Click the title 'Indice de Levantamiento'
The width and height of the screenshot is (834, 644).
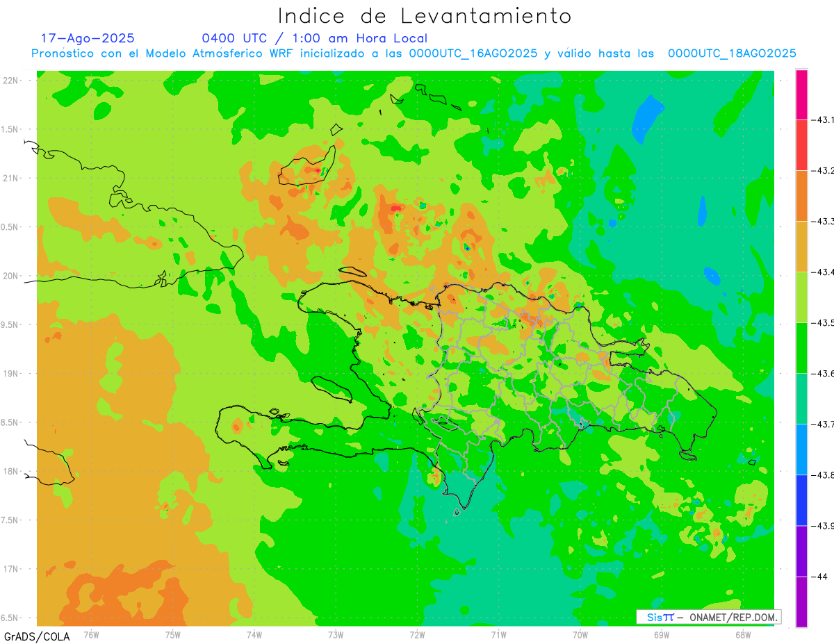[424, 15]
